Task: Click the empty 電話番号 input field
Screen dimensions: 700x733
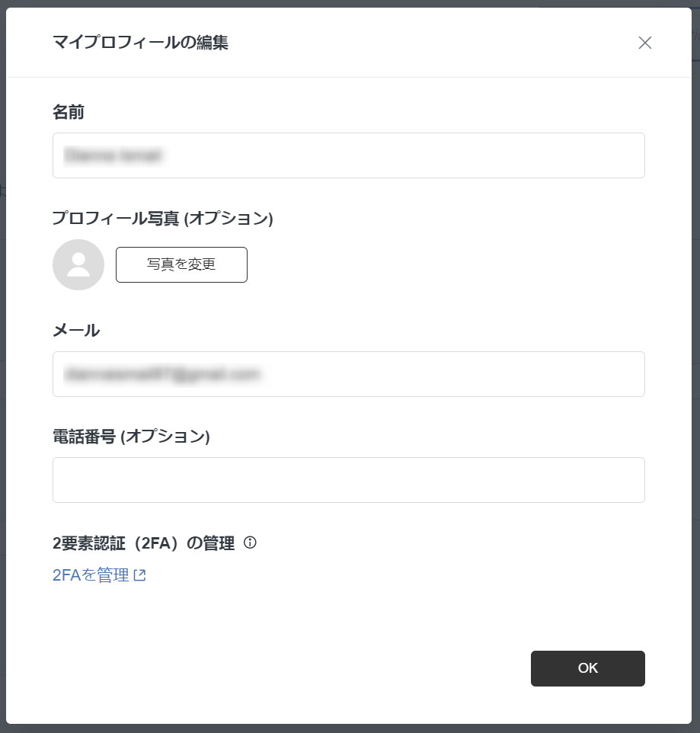Action: point(349,480)
